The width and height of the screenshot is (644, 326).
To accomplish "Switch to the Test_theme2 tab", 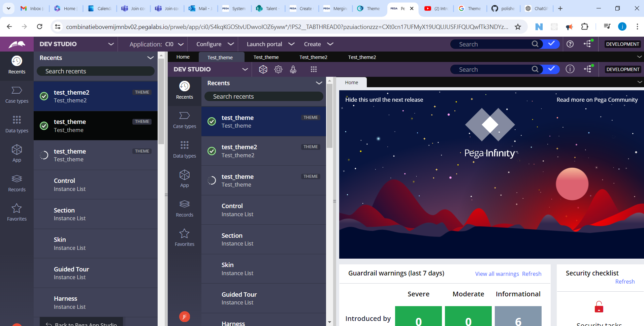I will pos(313,57).
